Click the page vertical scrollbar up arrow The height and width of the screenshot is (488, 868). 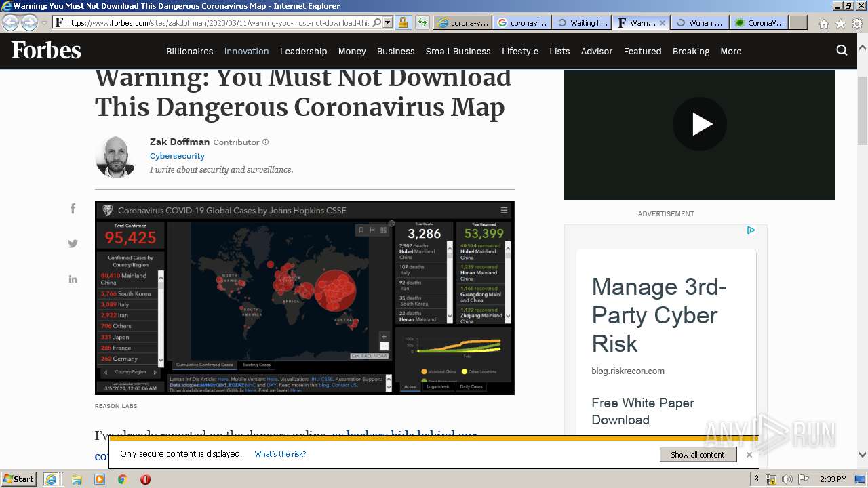point(863,49)
